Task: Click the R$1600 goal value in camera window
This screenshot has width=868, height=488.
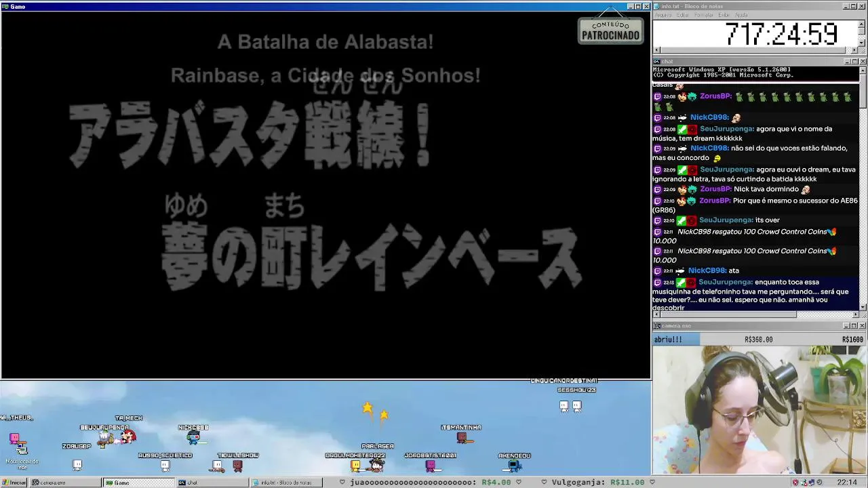Action: 853,340
